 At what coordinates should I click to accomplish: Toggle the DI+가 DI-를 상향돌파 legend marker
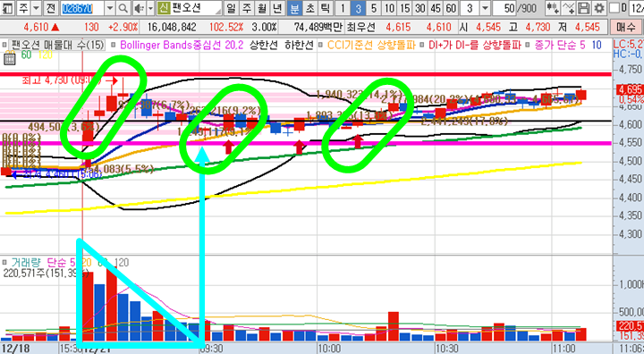click(x=422, y=45)
